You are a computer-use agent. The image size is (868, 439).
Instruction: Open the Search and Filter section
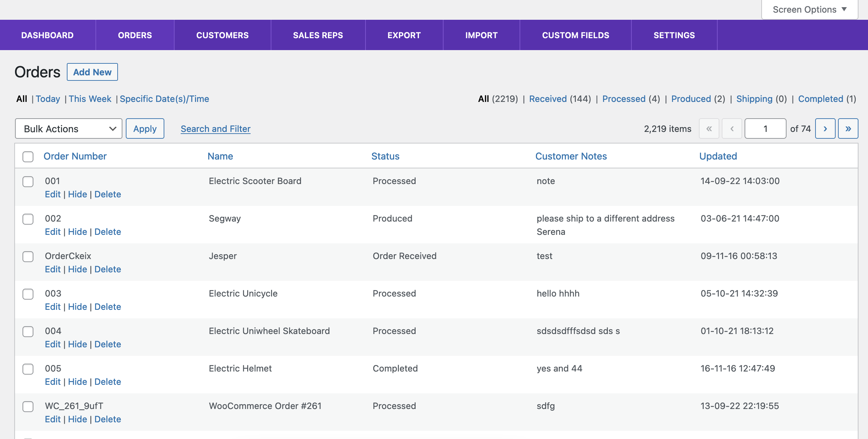coord(215,128)
